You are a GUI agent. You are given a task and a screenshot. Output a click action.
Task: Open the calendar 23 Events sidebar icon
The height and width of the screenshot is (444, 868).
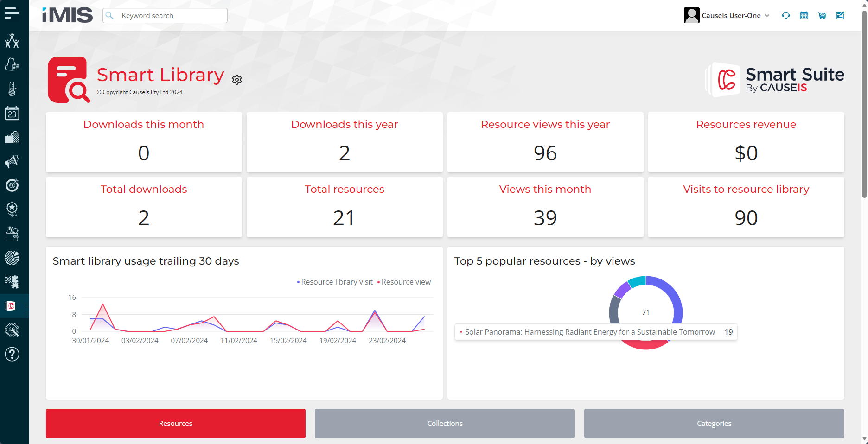[x=12, y=113]
